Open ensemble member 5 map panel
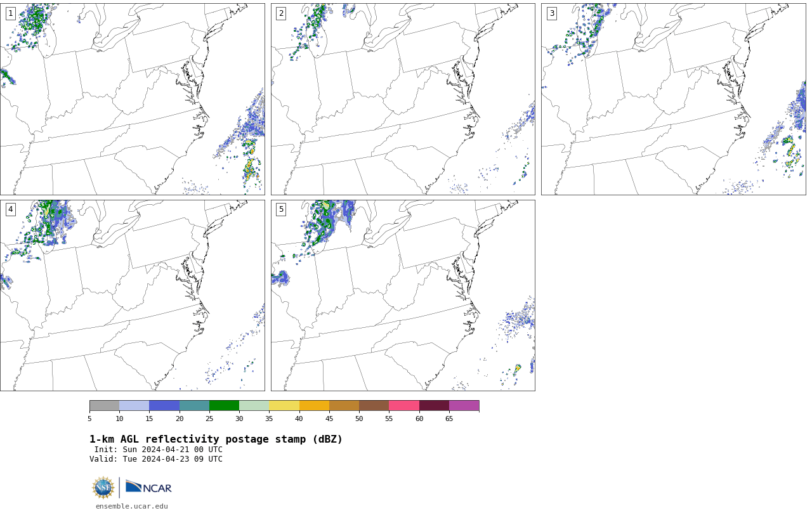 point(403,295)
